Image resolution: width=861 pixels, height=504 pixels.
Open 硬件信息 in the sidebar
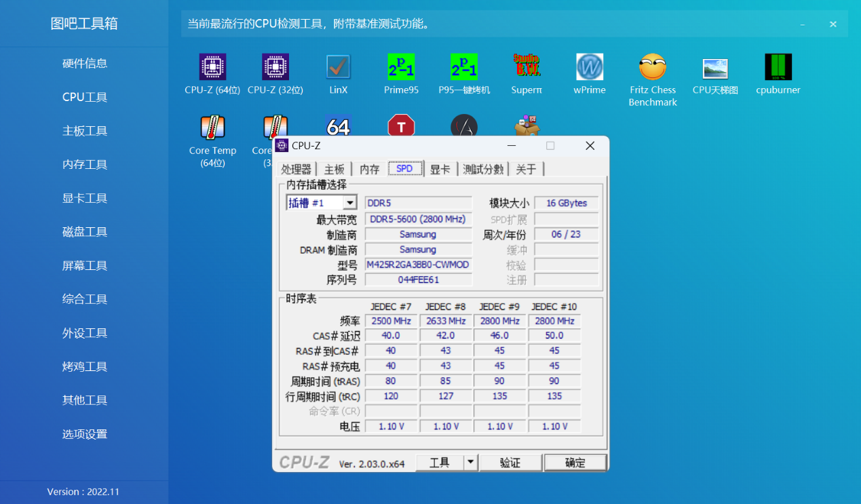(x=85, y=64)
